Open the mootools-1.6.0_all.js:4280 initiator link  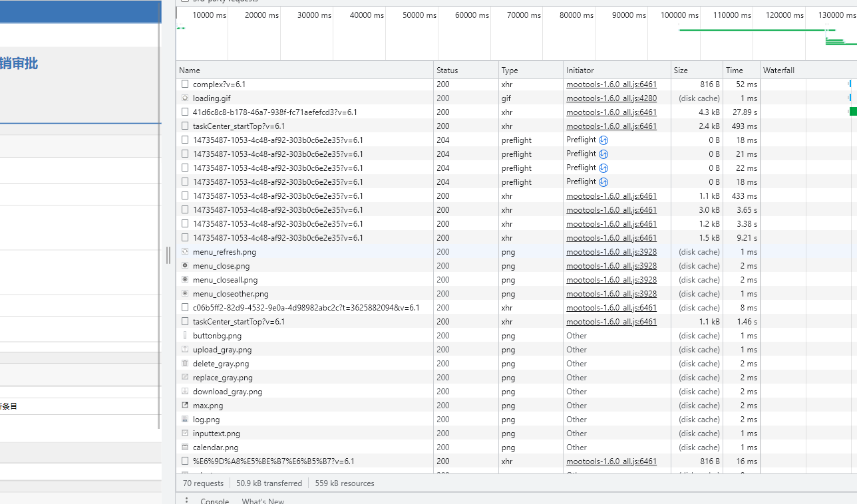[611, 98]
